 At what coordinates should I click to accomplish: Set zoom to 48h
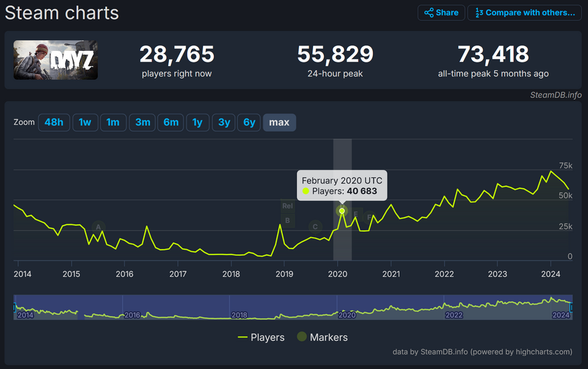[54, 123]
